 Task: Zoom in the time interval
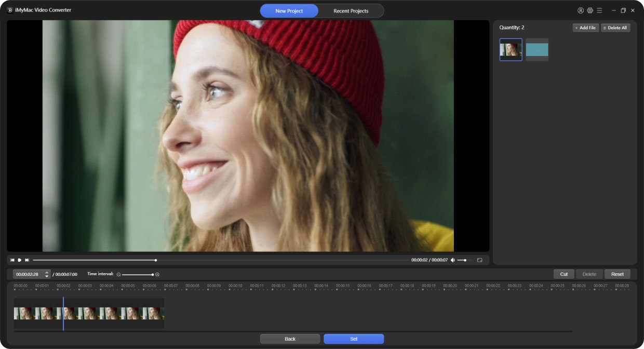157,274
